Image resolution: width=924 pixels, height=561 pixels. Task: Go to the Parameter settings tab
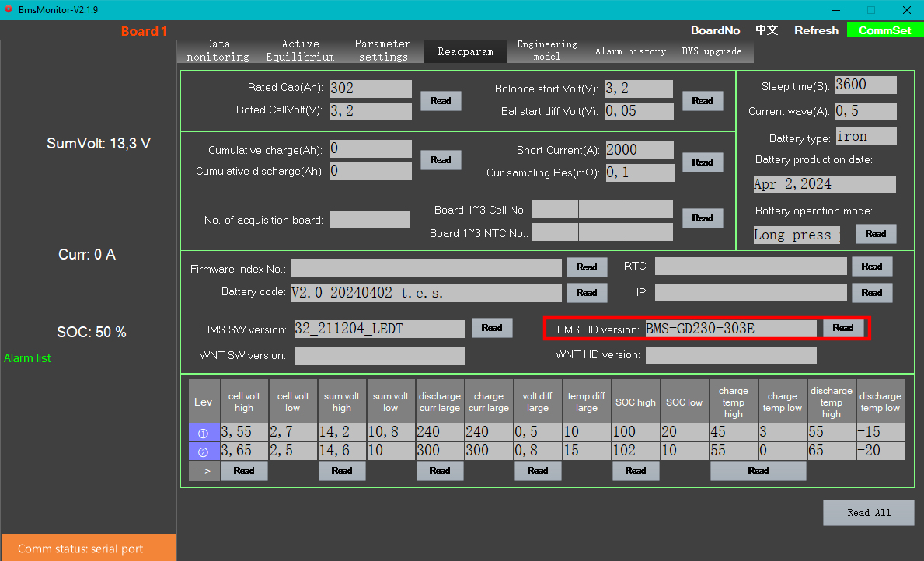(x=382, y=51)
